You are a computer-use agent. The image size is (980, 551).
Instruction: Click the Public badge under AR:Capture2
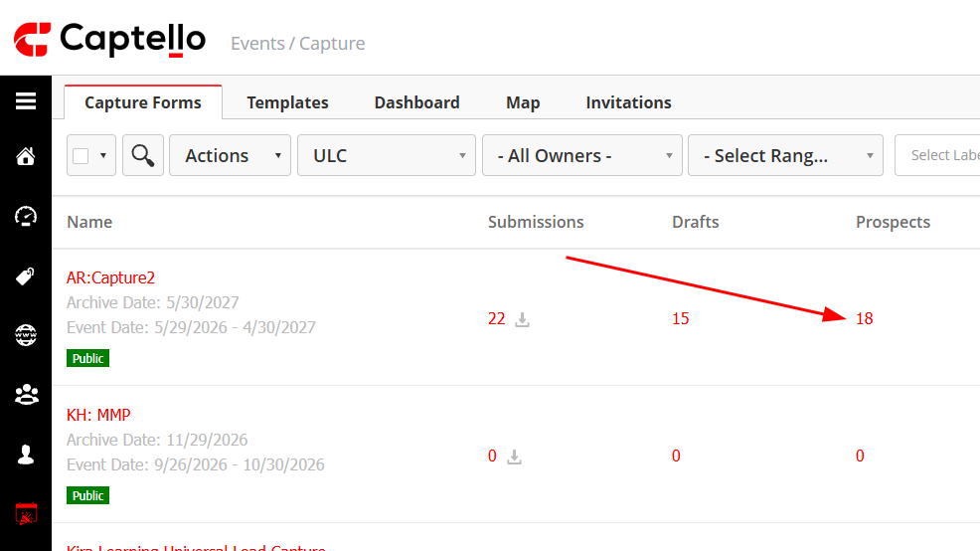point(88,358)
